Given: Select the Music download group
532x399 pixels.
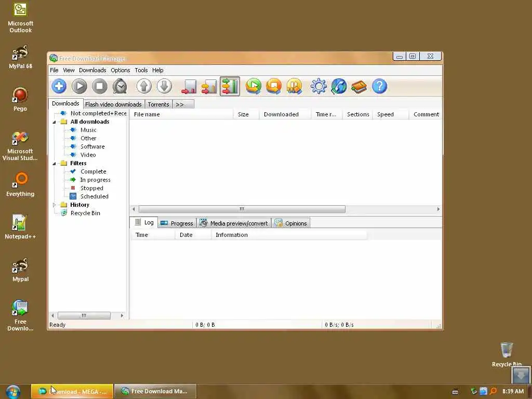Looking at the screenshot, I should click(88, 130).
